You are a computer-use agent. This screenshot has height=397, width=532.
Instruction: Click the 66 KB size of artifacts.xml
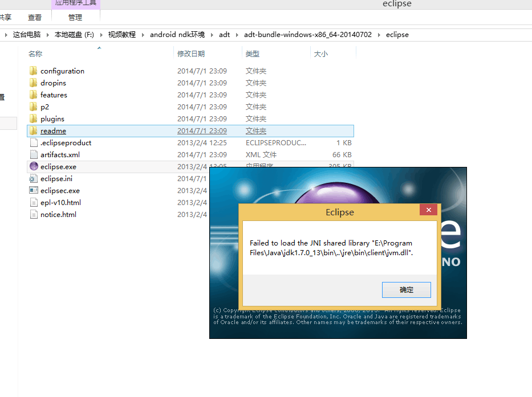click(342, 154)
